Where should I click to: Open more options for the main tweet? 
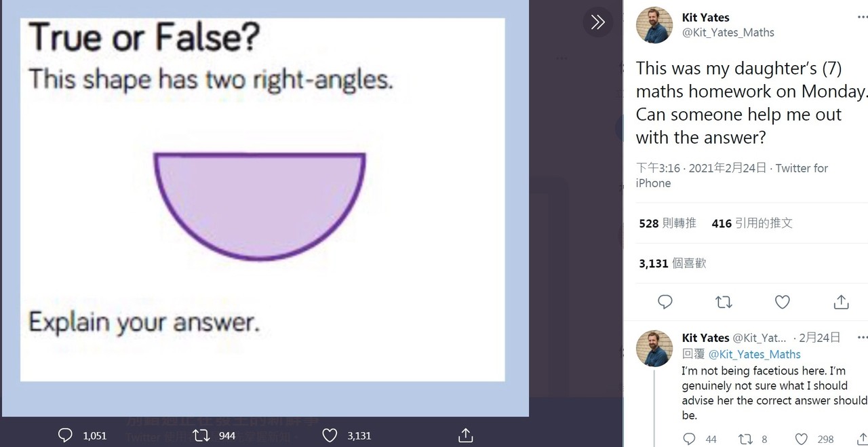click(x=861, y=18)
